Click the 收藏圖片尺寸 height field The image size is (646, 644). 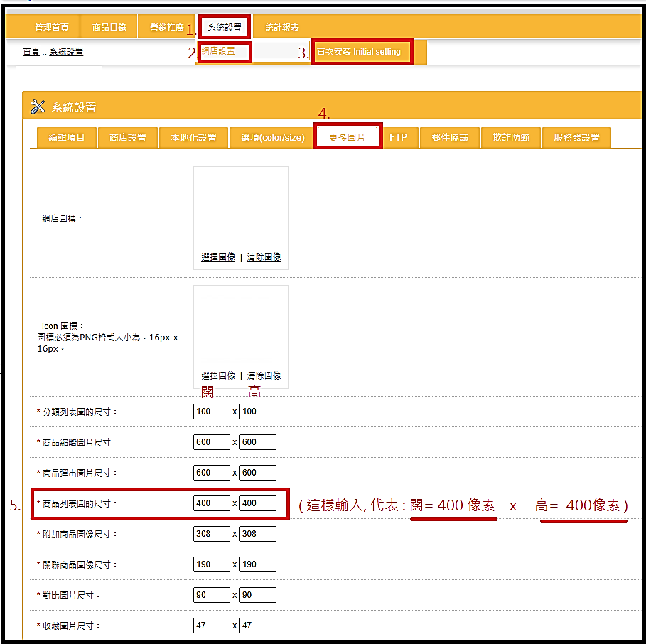(x=258, y=626)
